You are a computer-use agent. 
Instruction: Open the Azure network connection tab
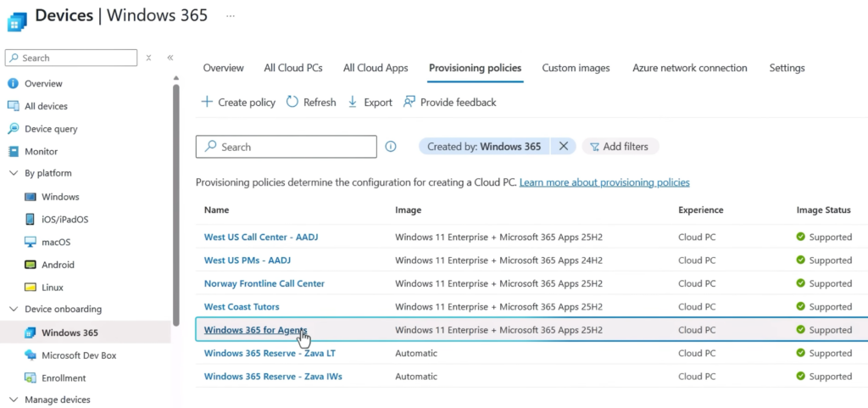tap(689, 68)
